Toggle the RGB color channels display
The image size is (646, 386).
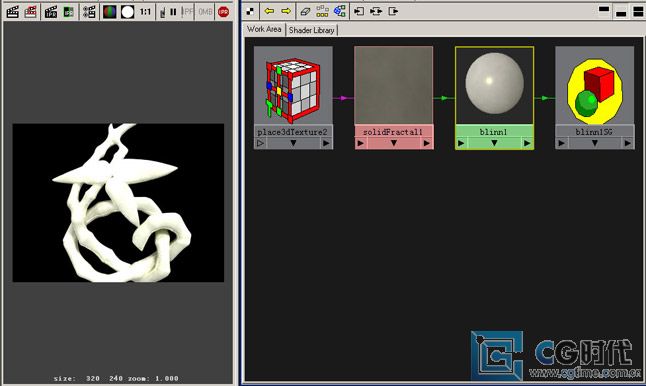110,12
